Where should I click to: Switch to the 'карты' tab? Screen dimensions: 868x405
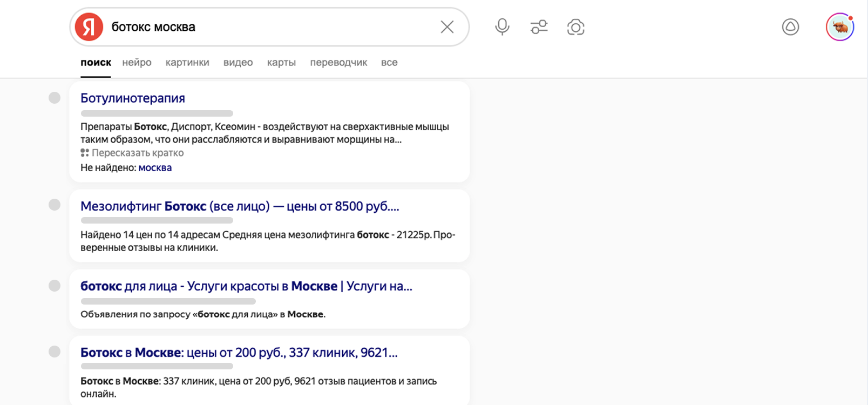pyautogui.click(x=281, y=63)
